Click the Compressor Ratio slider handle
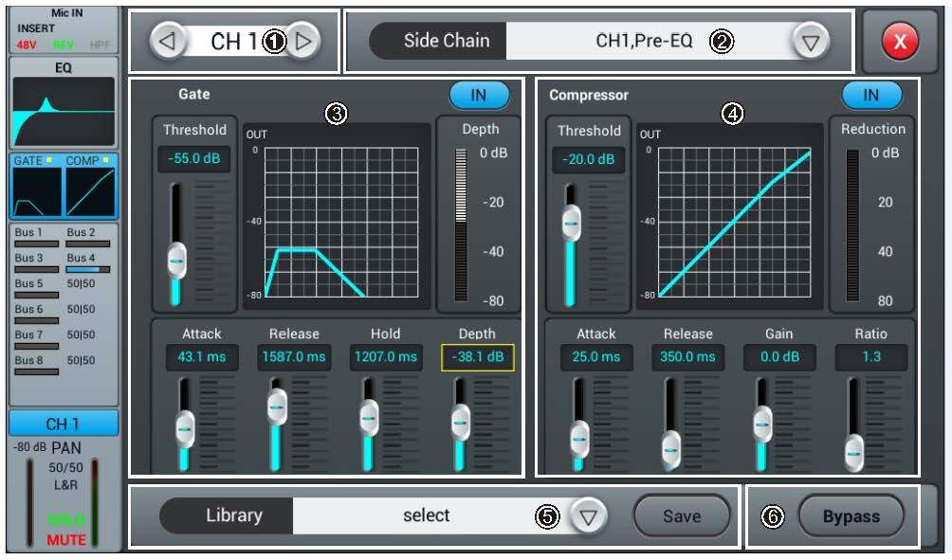This screenshot has width=952, height=560. [854, 451]
